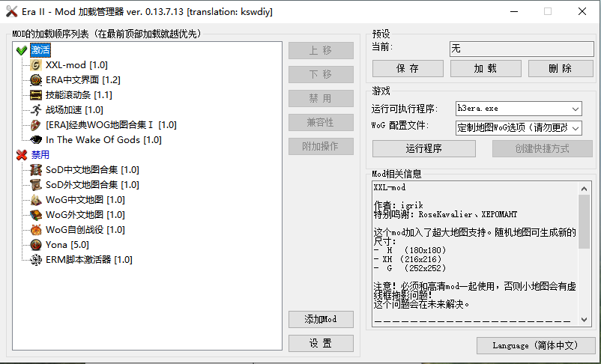Select [ERA]经典WOG地图合集 I [1.0] entry

[111, 125]
